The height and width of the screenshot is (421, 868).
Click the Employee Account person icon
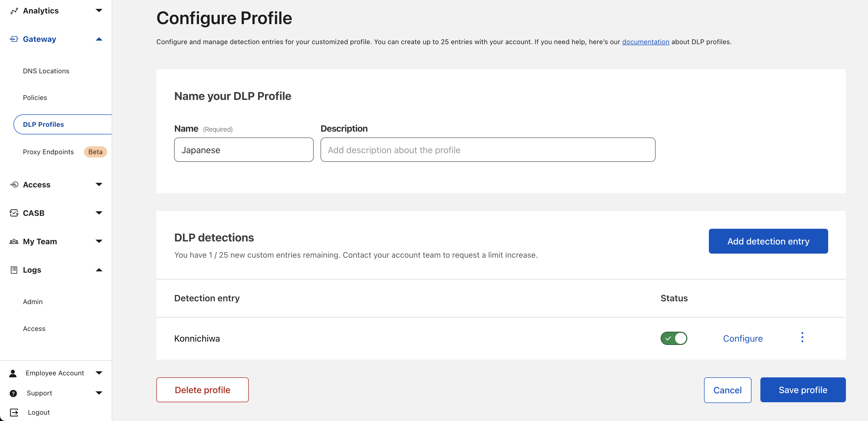[13, 373]
